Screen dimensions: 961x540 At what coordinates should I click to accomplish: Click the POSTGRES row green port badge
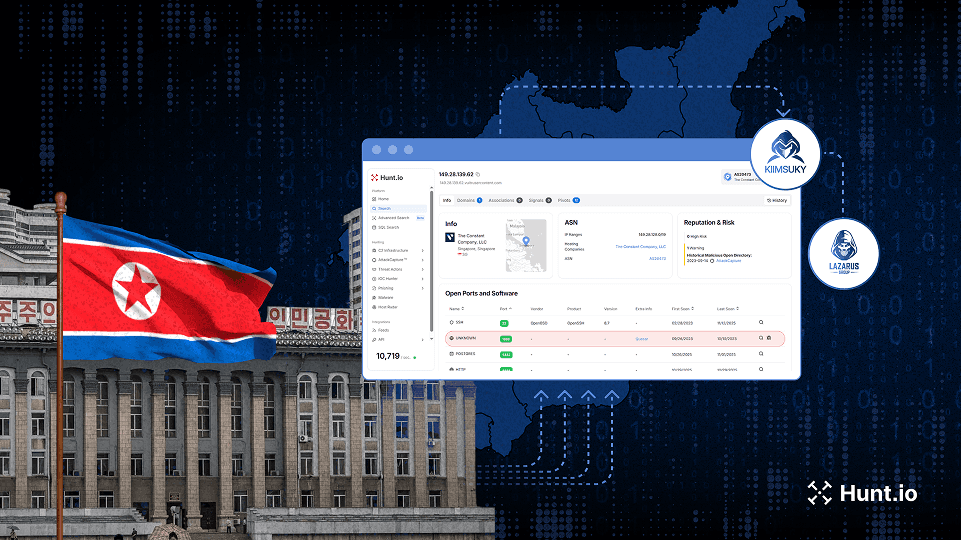point(506,354)
